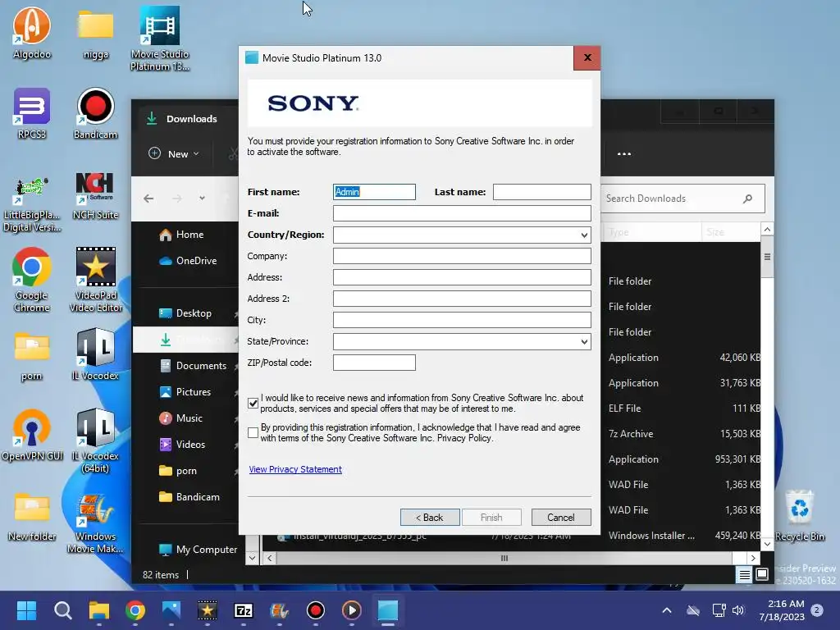The image size is (840, 630).
Task: Click the Explorer vertical scroll down arrow
Action: (x=767, y=545)
